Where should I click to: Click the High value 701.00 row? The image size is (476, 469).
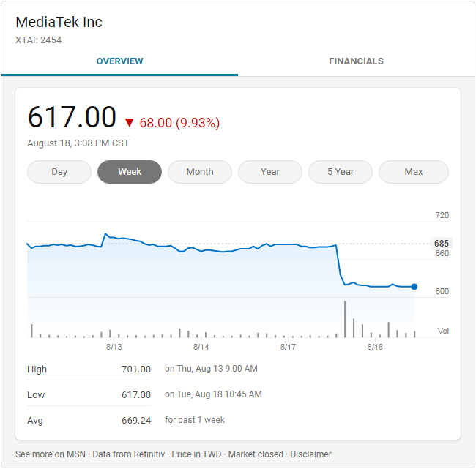point(136,369)
